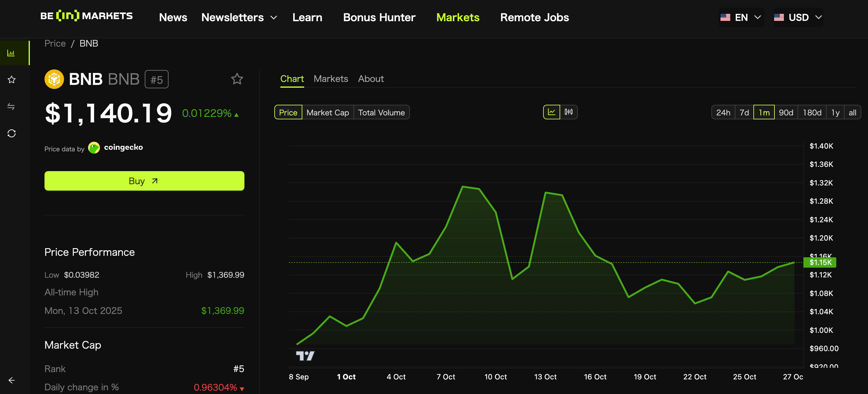Click the swap arrows sidebar icon
868x394 pixels.
point(11,106)
